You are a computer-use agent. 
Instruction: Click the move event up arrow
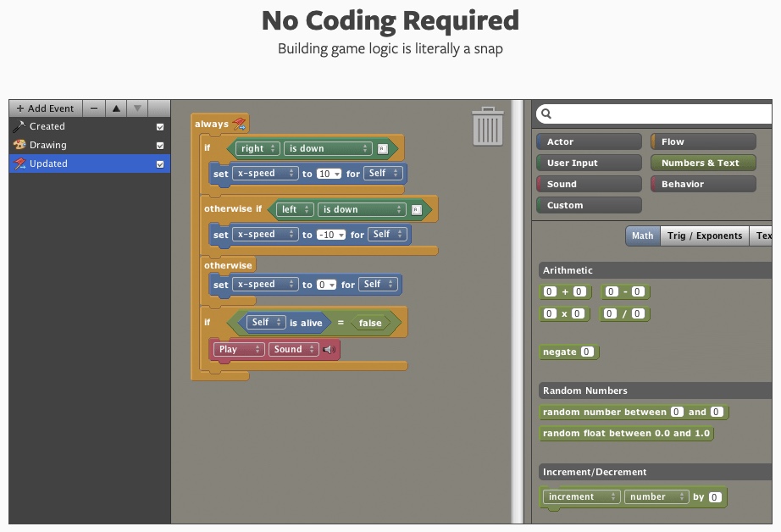(x=116, y=108)
